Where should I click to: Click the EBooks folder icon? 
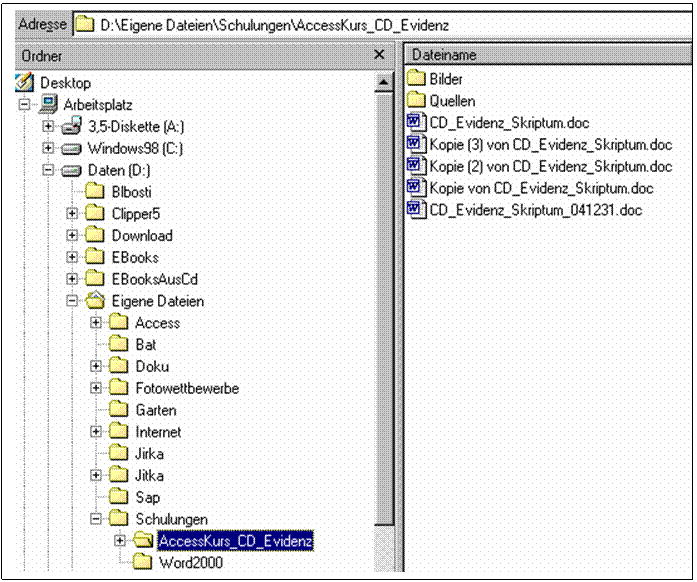[x=95, y=257]
